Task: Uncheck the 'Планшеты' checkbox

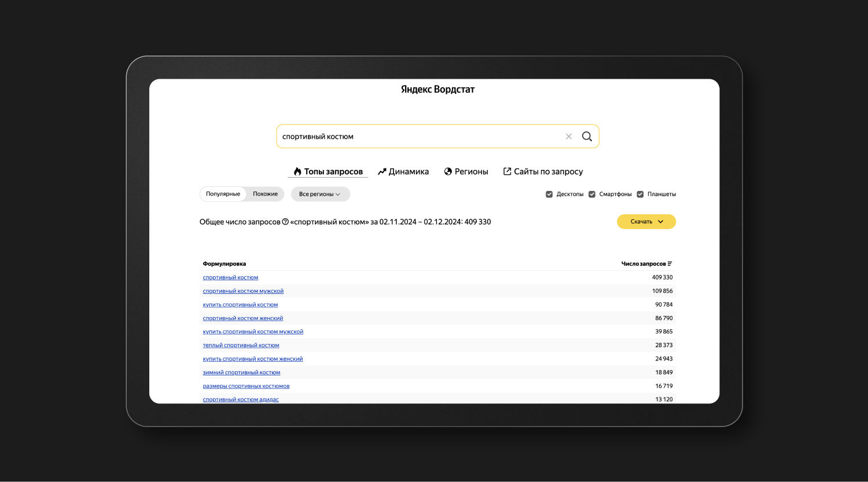Action: point(640,194)
